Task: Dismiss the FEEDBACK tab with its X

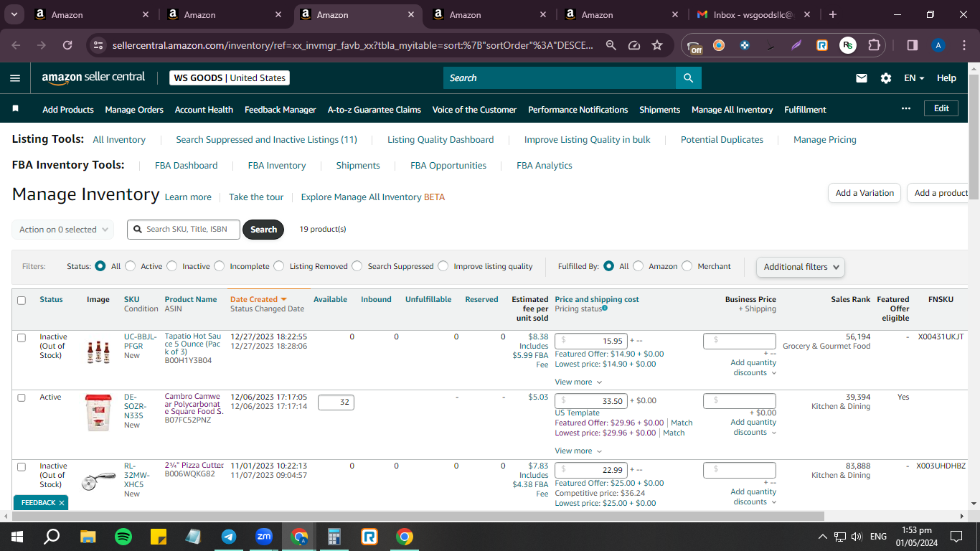Action: coord(62,503)
